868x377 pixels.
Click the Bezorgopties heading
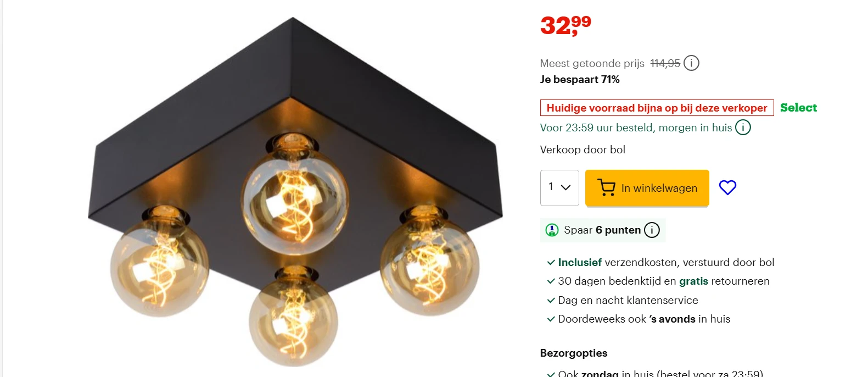click(x=574, y=353)
